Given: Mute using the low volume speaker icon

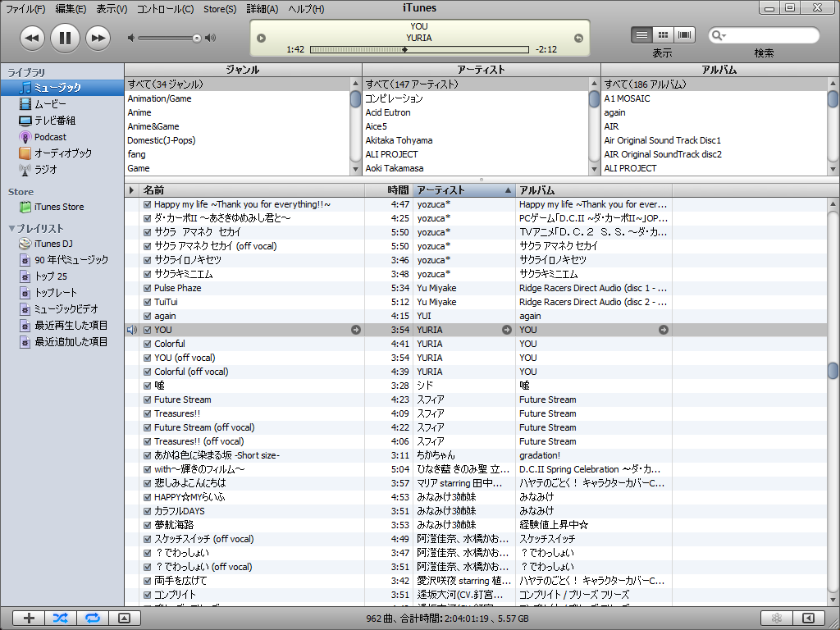Looking at the screenshot, I should pyautogui.click(x=130, y=38).
